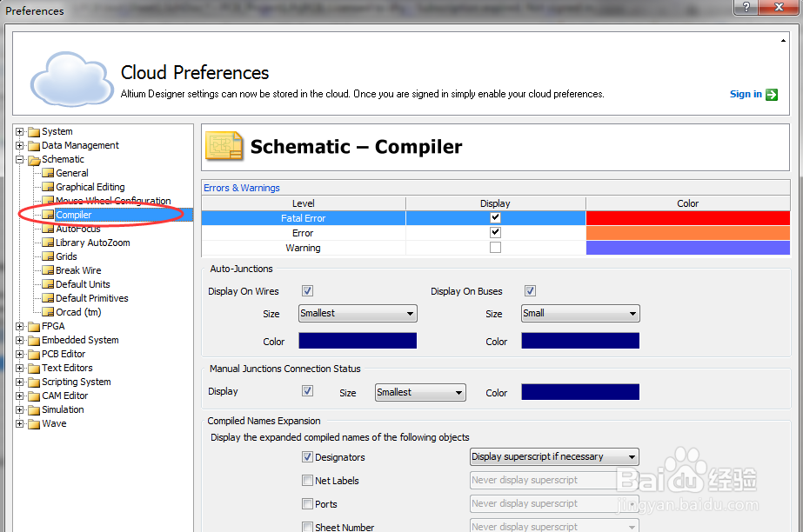Image resolution: width=803 pixels, height=532 pixels.
Task: Click the Default Units page icon
Action: click(x=48, y=284)
